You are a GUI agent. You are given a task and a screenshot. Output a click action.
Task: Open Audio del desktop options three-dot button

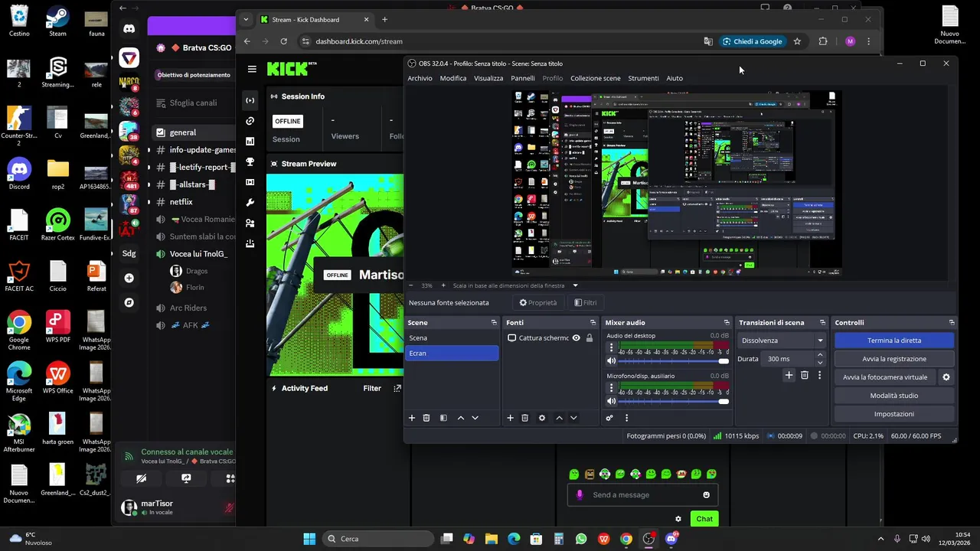[611, 348]
